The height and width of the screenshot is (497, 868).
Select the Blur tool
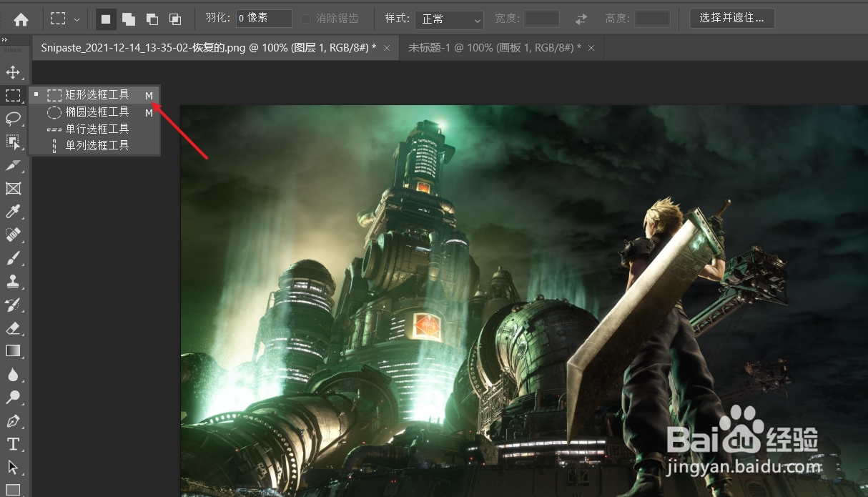13,375
